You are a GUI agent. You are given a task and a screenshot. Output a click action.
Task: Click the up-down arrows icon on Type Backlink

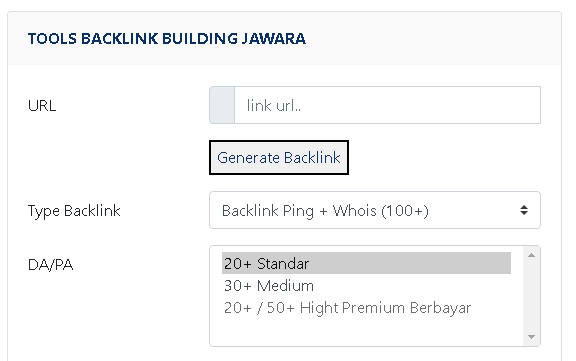coord(524,210)
